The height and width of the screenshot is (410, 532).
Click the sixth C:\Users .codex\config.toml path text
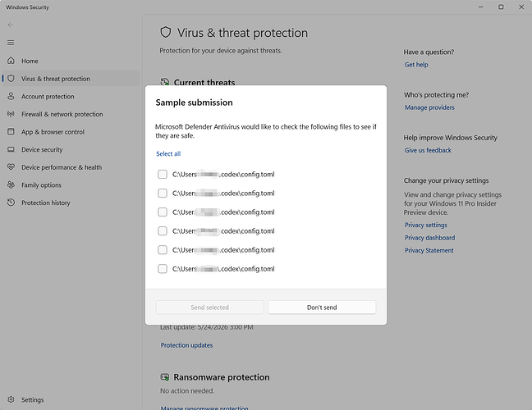pyautogui.click(x=223, y=269)
